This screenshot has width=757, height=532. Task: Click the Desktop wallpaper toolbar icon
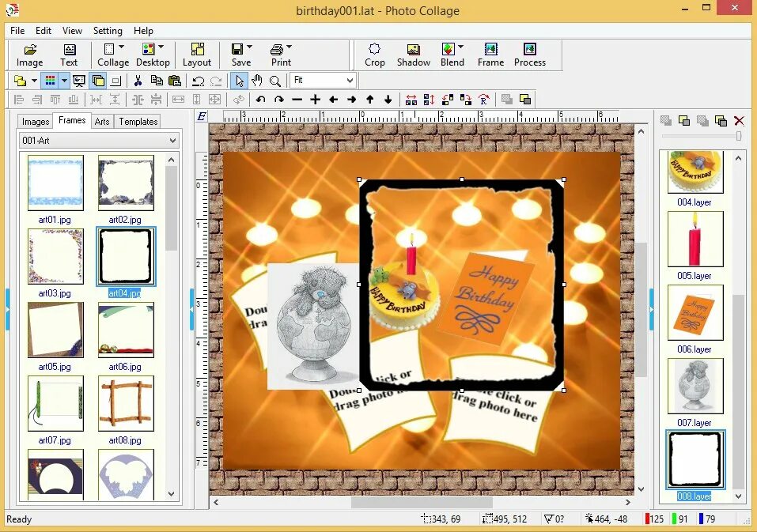coord(148,49)
